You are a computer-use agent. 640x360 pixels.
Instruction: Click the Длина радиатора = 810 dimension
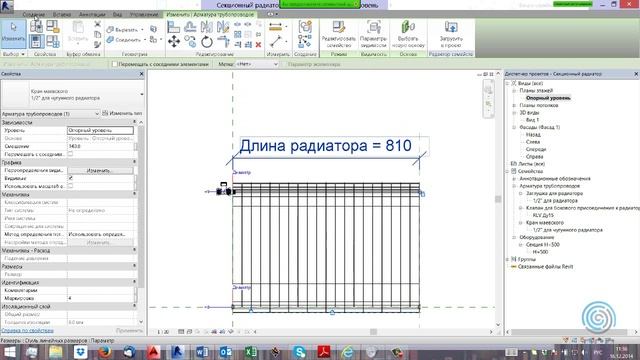(325, 146)
